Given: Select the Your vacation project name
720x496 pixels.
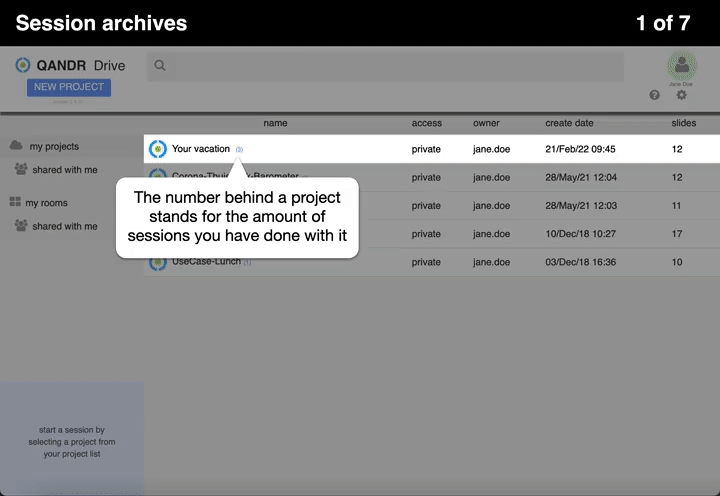Looking at the screenshot, I should pyautogui.click(x=201, y=149).
